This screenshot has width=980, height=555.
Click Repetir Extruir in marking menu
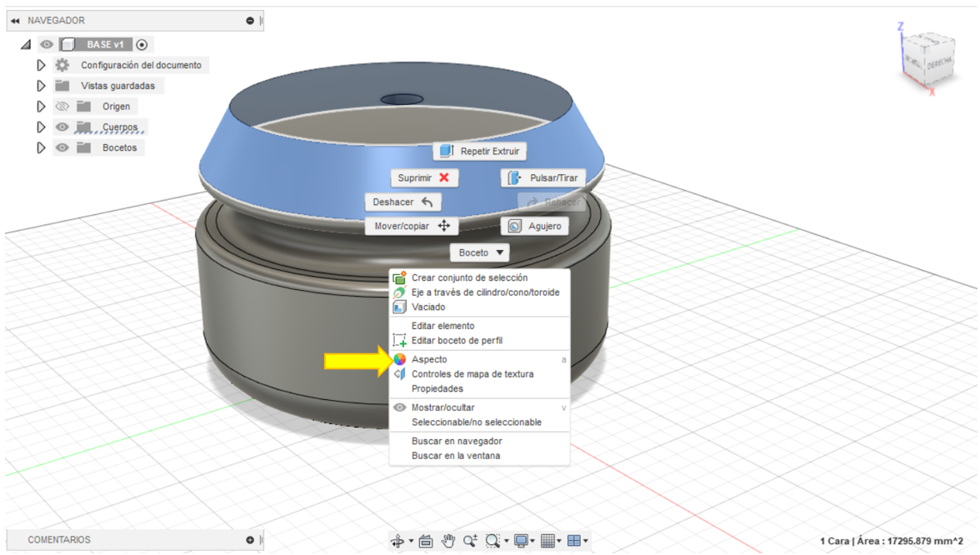480,152
